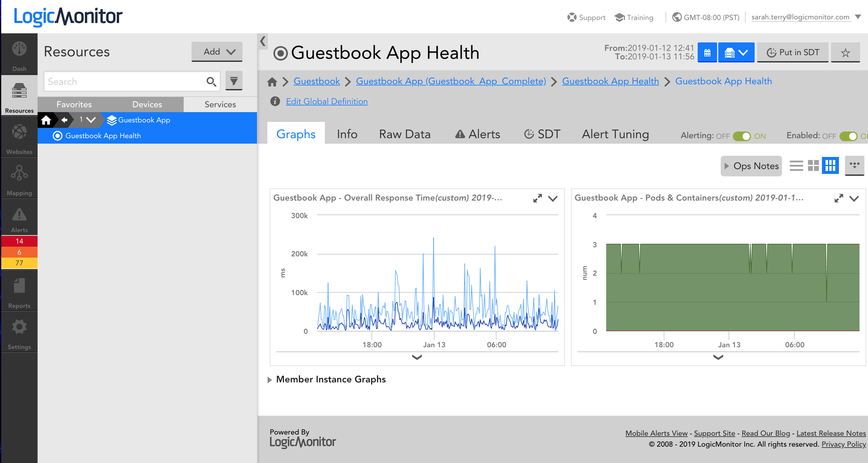Open Websites from the left navigation
Screen dimensions: 868x463
[x=19, y=138]
